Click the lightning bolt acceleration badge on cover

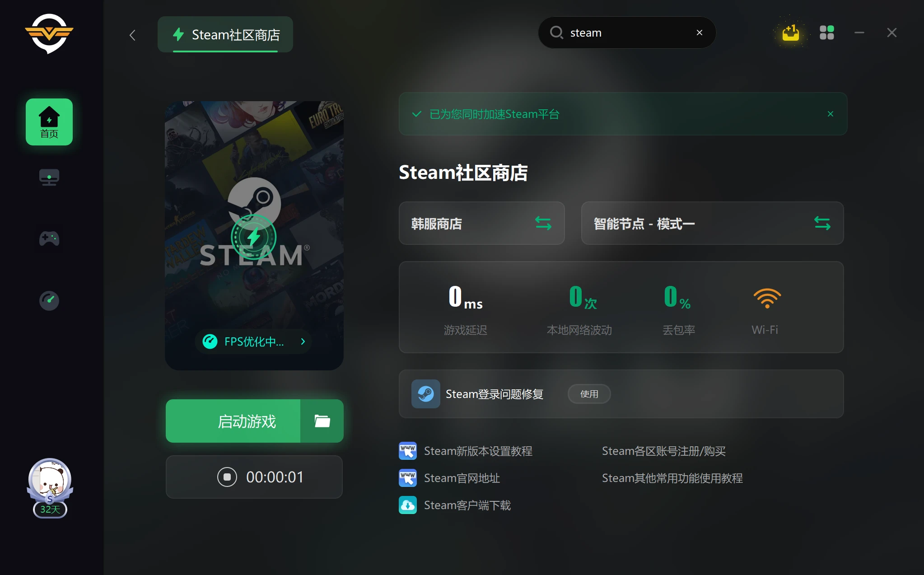[x=254, y=237]
